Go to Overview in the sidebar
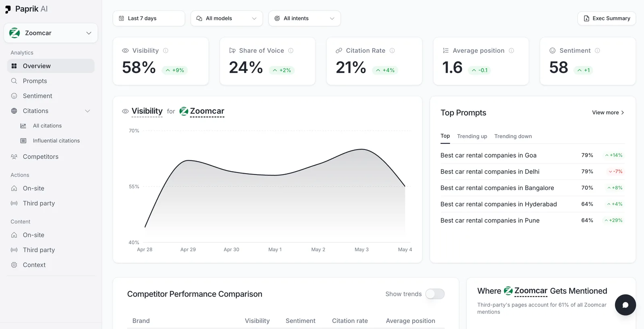 [x=51, y=66]
